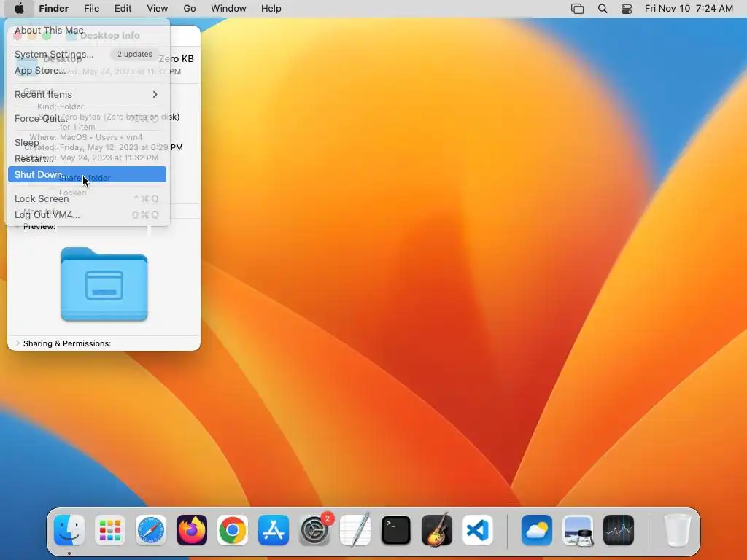The image size is (747, 560).
Task: Launch Firefox from the Dock
Action: (x=192, y=530)
